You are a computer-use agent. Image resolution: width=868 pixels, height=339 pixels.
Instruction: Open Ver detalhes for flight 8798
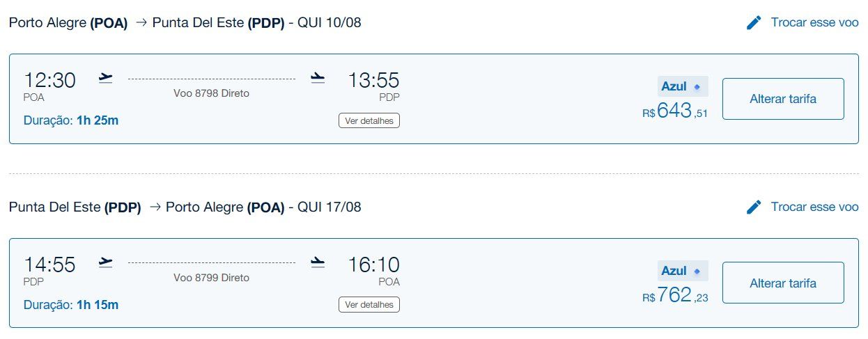pos(369,120)
